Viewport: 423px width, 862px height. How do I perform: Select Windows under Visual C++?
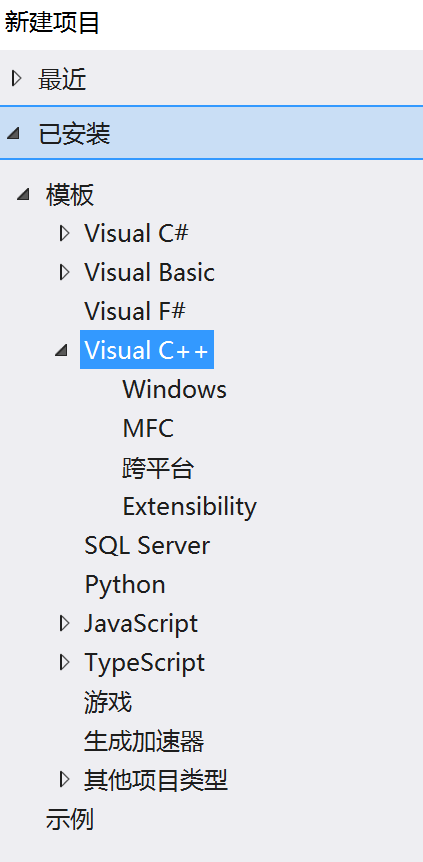(174, 389)
